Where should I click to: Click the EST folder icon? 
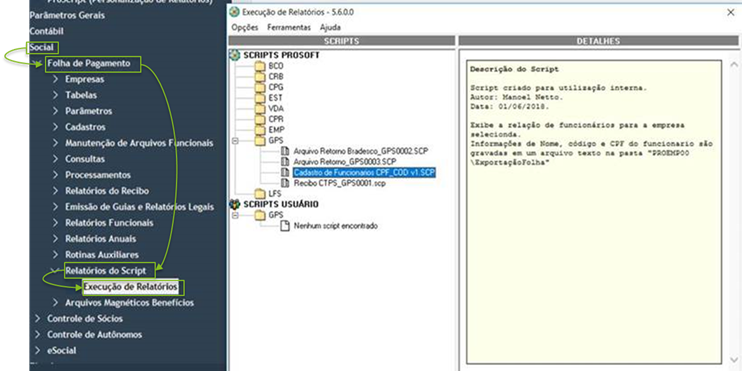pos(260,98)
